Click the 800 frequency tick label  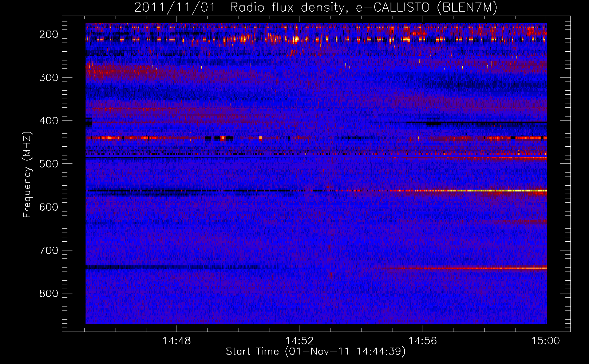pos(48,293)
